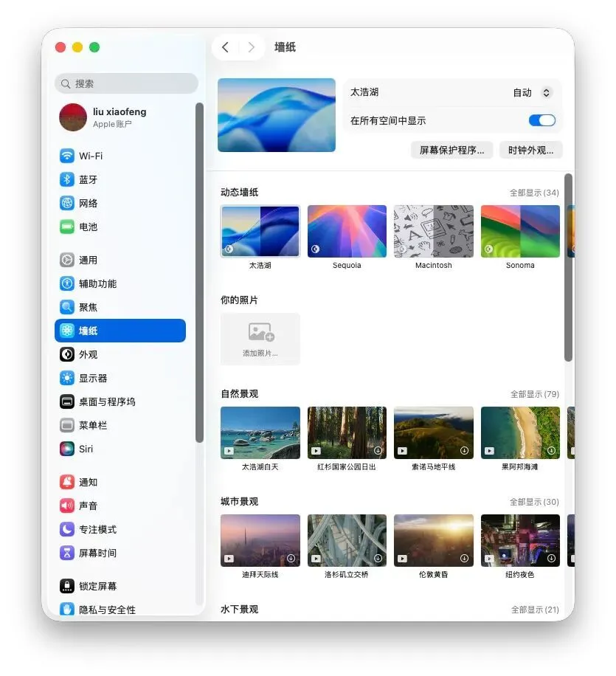This screenshot has height=676, width=616.
Task: Expand 城市景观 with 全部显示 (30)
Action: (x=533, y=502)
